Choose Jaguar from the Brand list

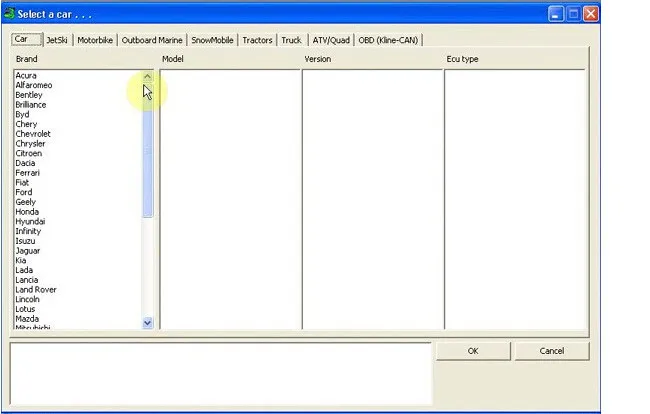[28, 251]
